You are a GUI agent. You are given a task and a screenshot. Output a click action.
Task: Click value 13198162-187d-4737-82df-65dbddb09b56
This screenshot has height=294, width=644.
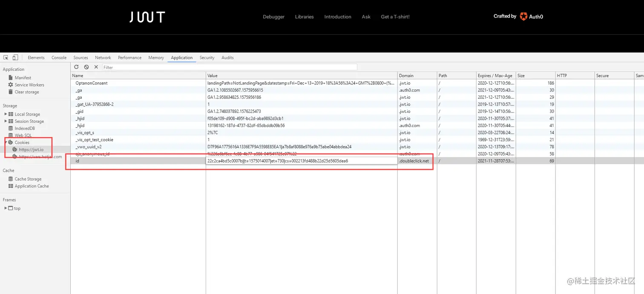point(246,126)
